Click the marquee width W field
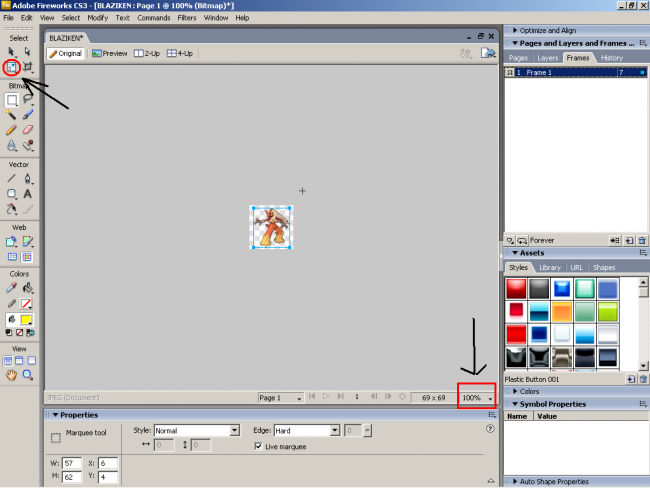 (72, 463)
